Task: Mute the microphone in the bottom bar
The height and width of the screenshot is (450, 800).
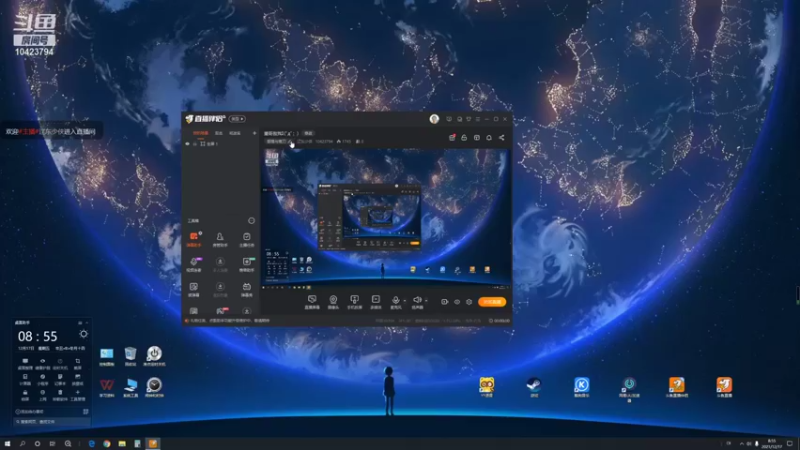Action: coord(395,301)
